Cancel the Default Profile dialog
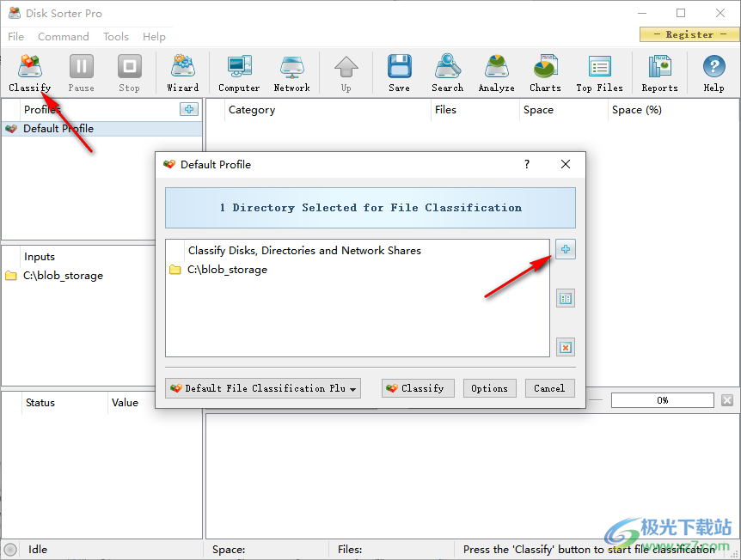 (549, 388)
